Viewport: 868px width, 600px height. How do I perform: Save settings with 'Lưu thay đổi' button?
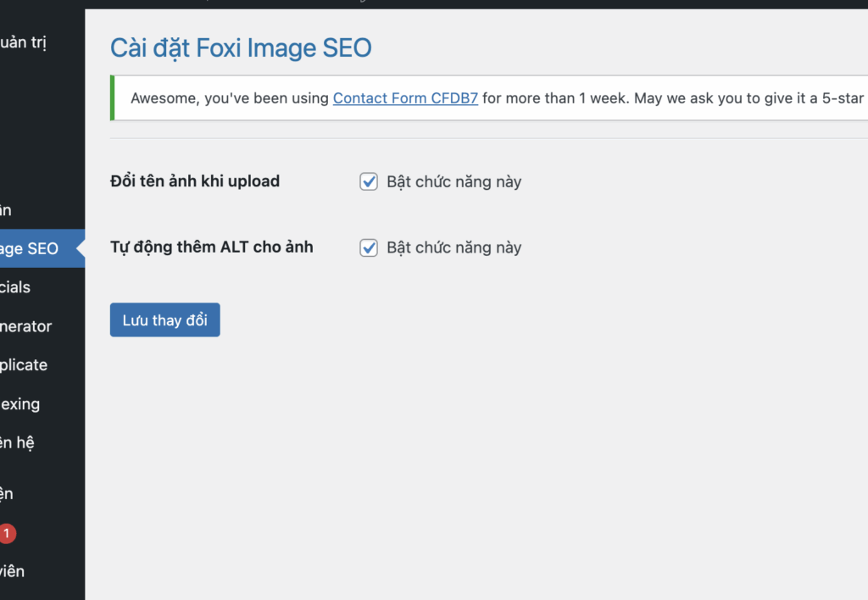coord(165,320)
